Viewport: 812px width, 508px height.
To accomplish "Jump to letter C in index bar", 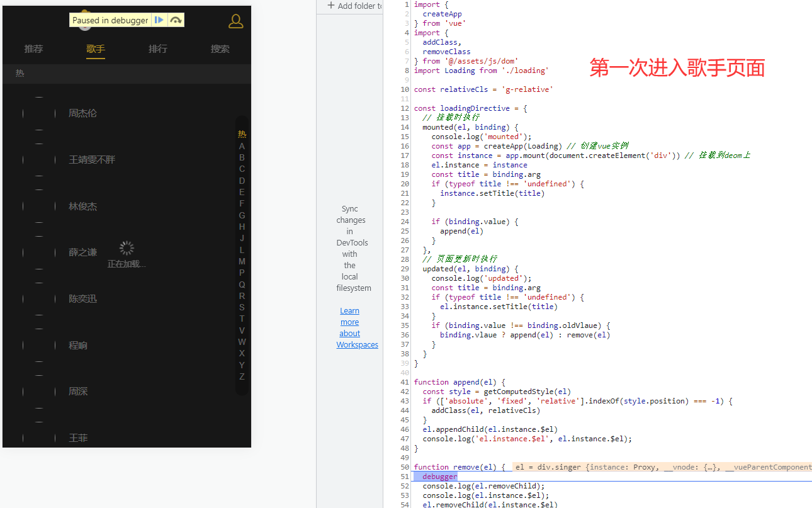I will click(x=242, y=169).
